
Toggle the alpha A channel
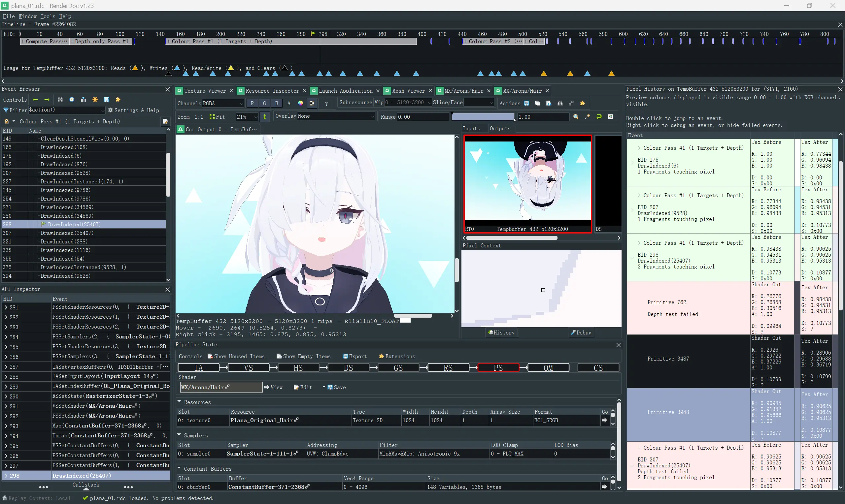(x=289, y=103)
